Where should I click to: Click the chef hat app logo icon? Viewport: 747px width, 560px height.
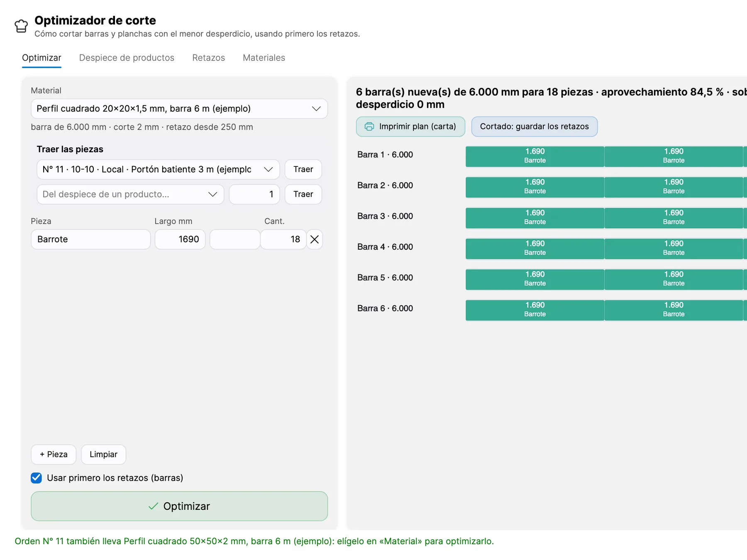[21, 26]
